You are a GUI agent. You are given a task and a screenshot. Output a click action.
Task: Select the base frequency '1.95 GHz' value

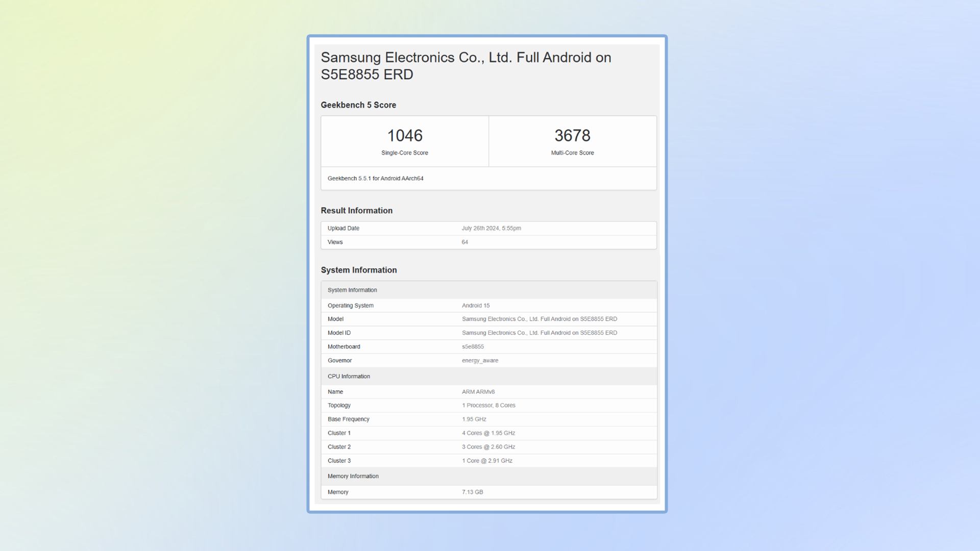tap(474, 419)
